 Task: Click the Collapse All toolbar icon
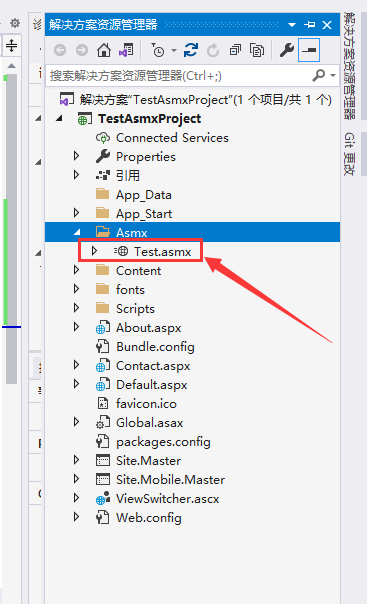click(x=235, y=50)
